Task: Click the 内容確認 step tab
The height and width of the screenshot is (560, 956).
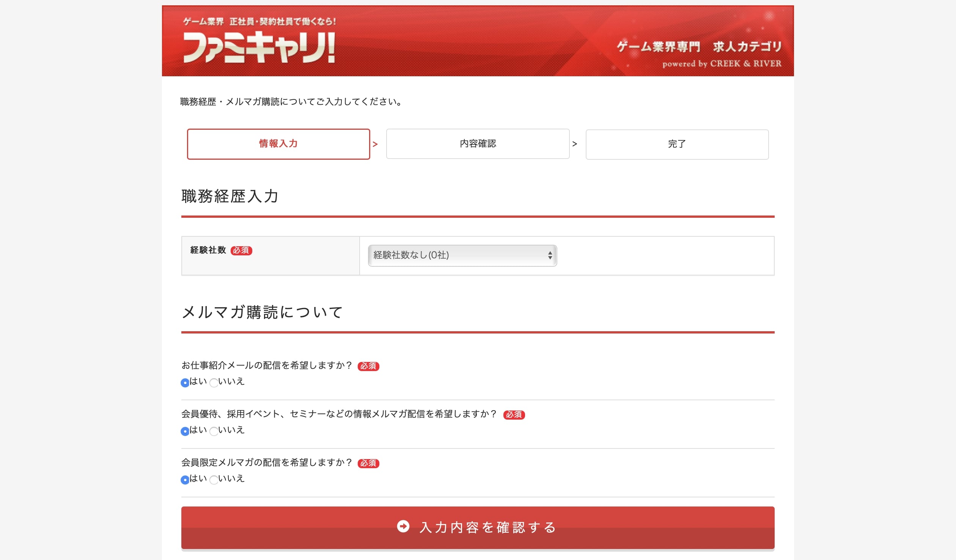Action: pos(478,144)
